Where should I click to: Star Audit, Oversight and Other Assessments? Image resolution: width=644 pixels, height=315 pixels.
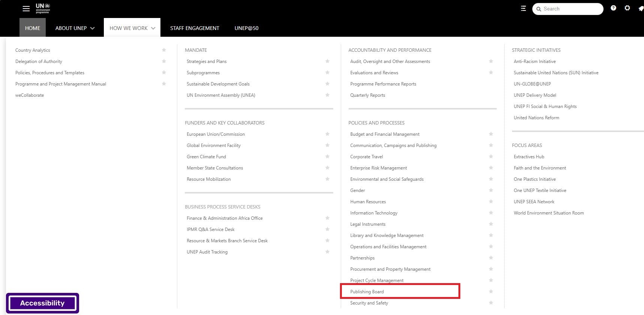tap(491, 61)
